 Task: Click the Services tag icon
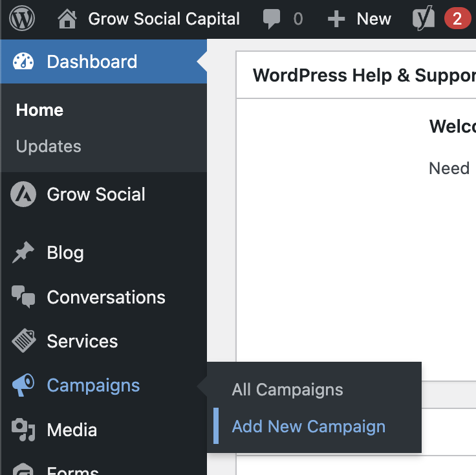(23, 340)
